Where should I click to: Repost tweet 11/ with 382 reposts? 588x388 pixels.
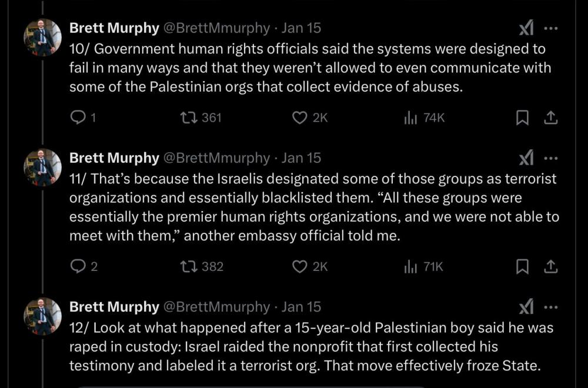tap(190, 267)
